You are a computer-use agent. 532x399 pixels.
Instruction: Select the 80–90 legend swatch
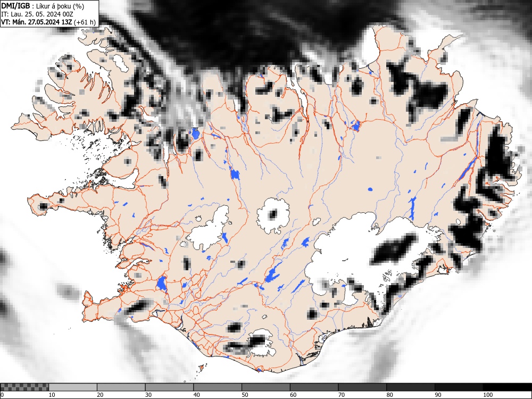pos(411,387)
